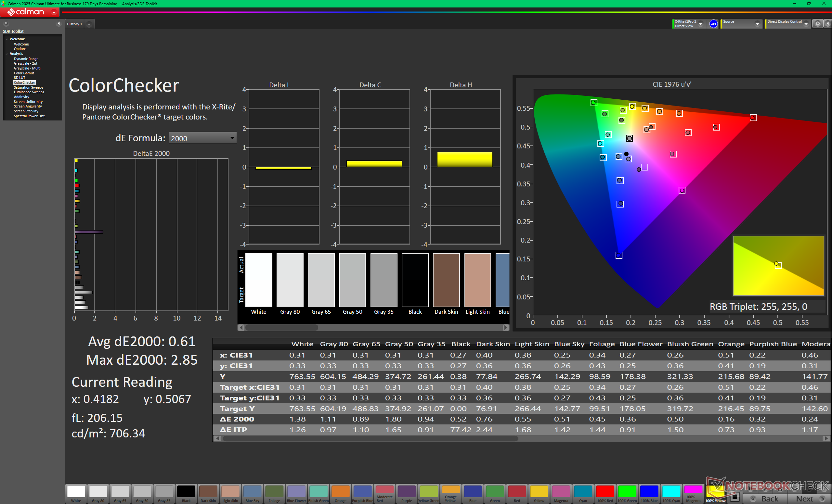This screenshot has width=832, height=504.
Task: Go to Dynamic Range analysis
Action: pyautogui.click(x=26, y=59)
